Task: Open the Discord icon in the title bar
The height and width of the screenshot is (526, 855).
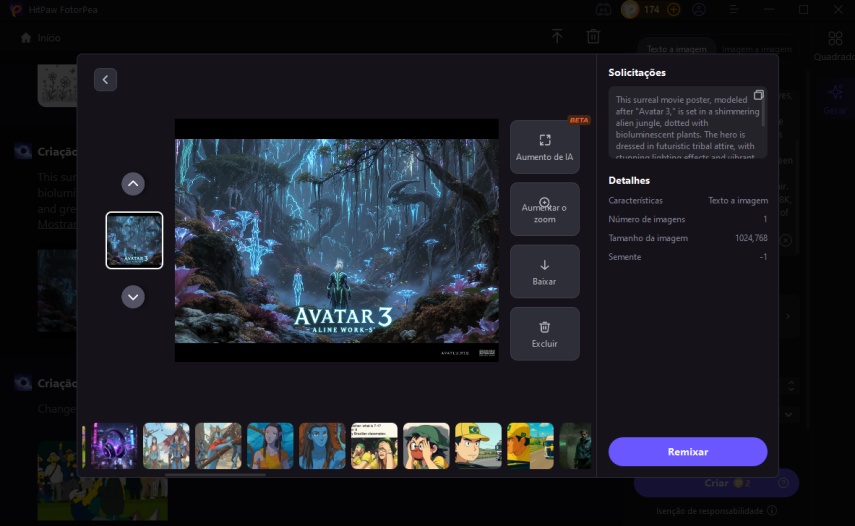Action: click(x=603, y=10)
